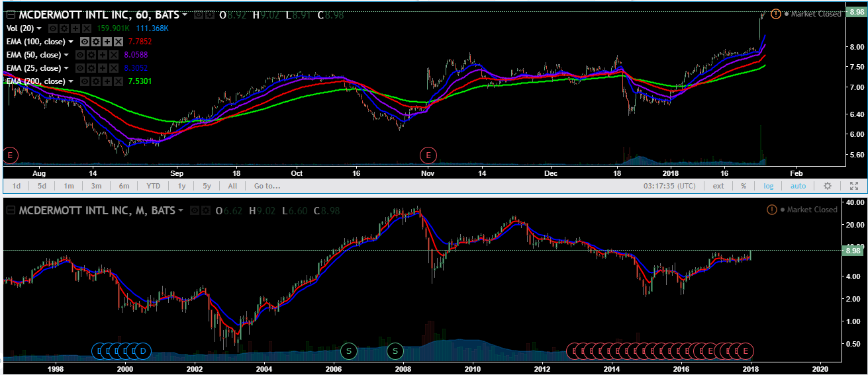
Task: Remove the EMA (100, close) indicator
Action: [x=119, y=42]
